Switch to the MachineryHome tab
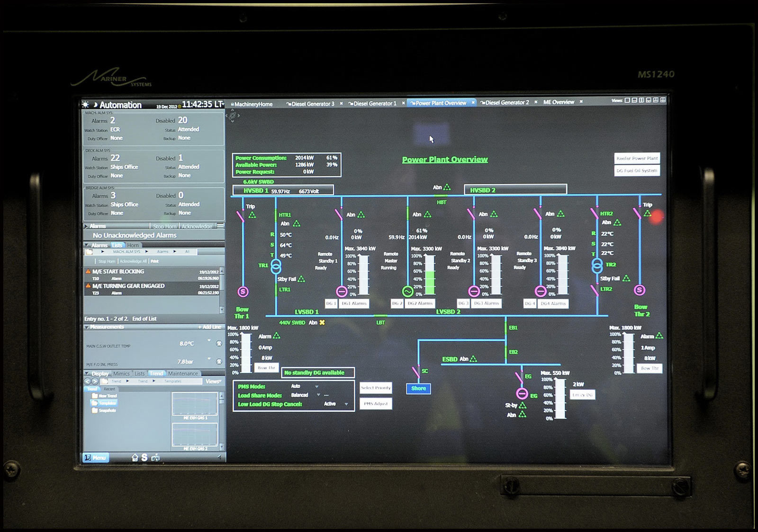The image size is (758, 532). pyautogui.click(x=253, y=104)
